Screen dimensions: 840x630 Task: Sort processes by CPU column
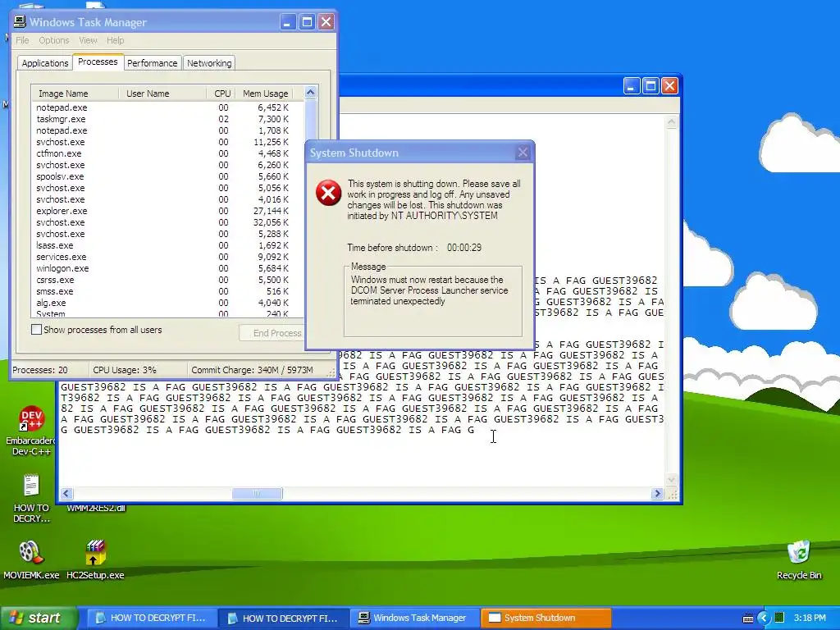point(220,94)
